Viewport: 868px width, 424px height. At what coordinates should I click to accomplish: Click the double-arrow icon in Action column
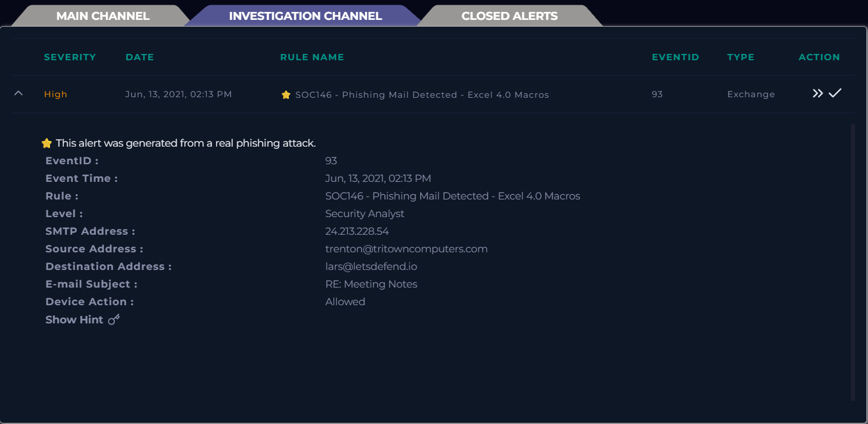(817, 94)
